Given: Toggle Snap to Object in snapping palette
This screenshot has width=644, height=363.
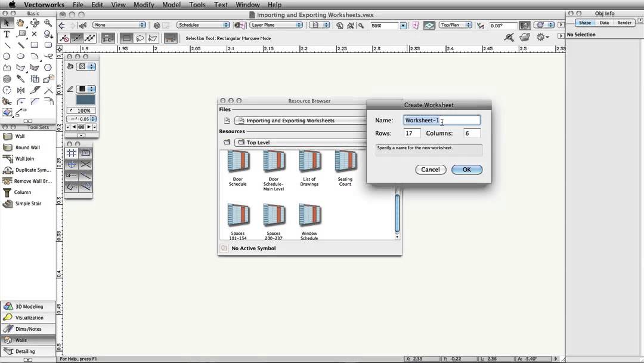Looking at the screenshot, I should (85, 153).
